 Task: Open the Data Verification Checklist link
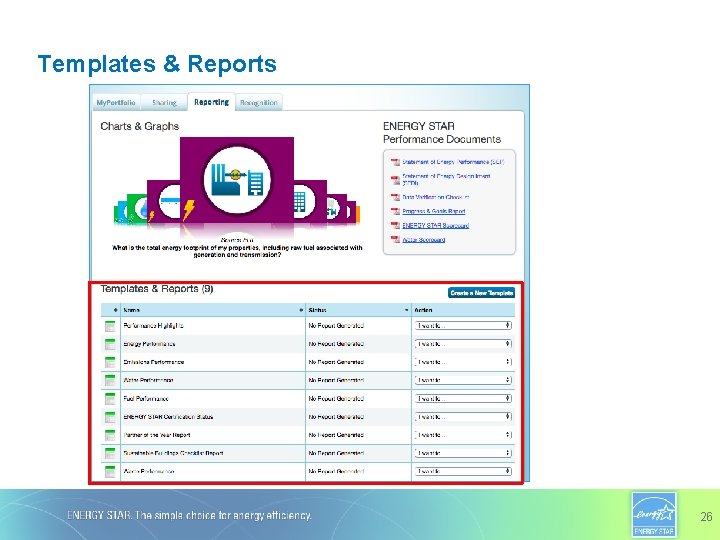tap(436, 197)
